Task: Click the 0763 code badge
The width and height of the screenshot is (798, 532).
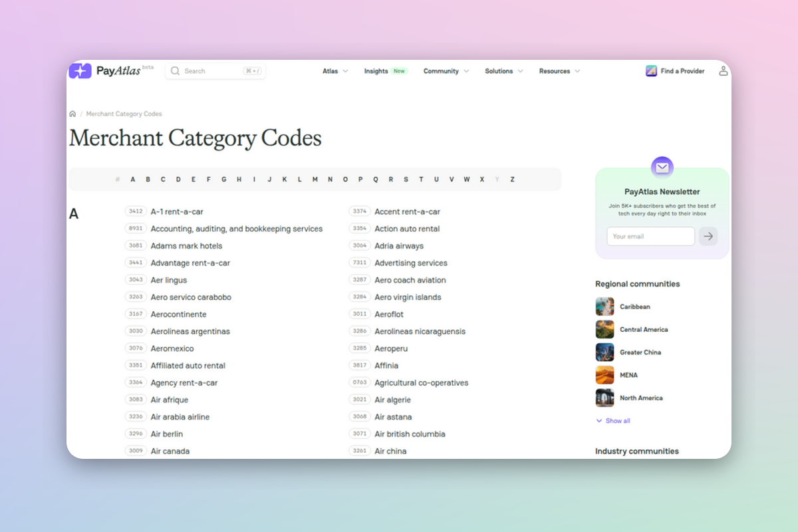Action: pyautogui.click(x=360, y=383)
